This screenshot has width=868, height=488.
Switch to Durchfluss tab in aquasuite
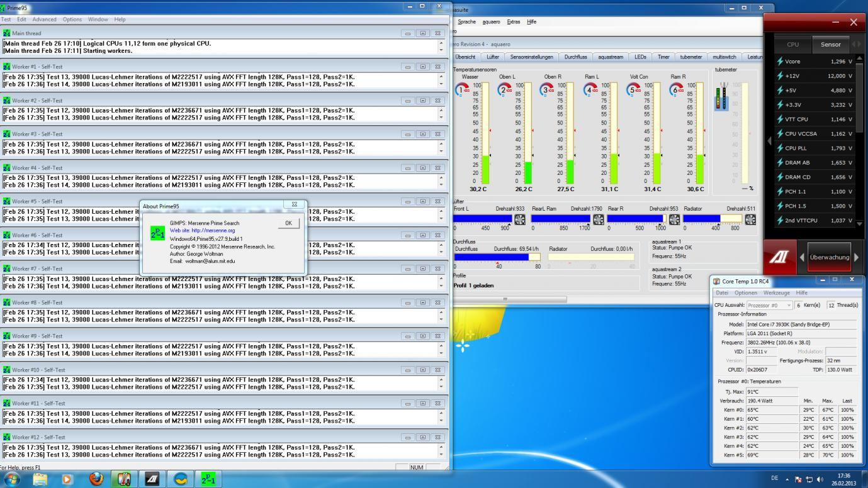(x=575, y=57)
